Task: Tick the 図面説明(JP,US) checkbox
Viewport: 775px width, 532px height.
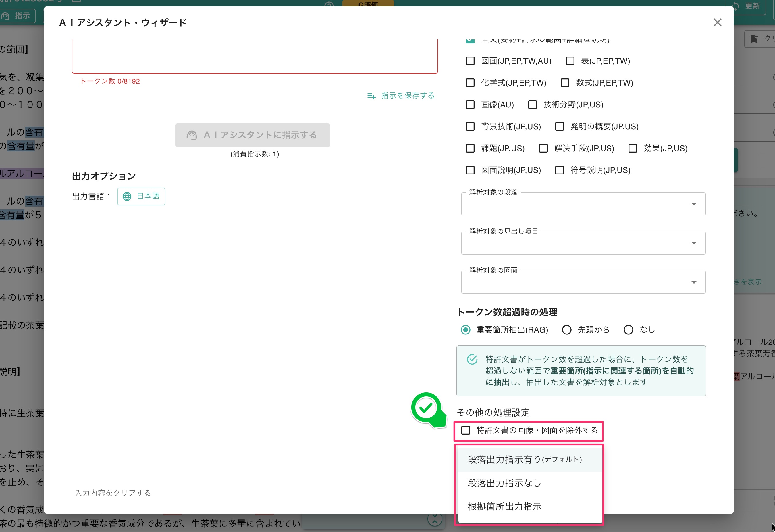Action: tap(470, 170)
